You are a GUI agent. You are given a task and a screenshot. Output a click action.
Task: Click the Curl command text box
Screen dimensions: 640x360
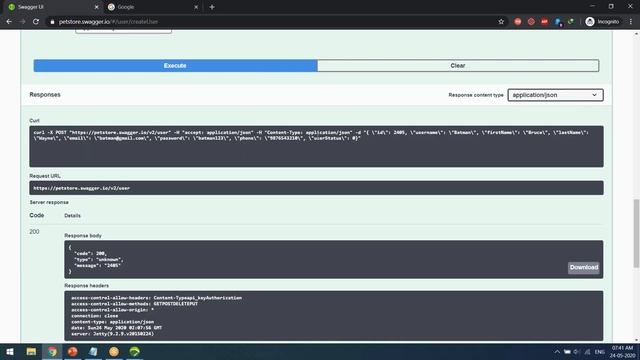316,147
